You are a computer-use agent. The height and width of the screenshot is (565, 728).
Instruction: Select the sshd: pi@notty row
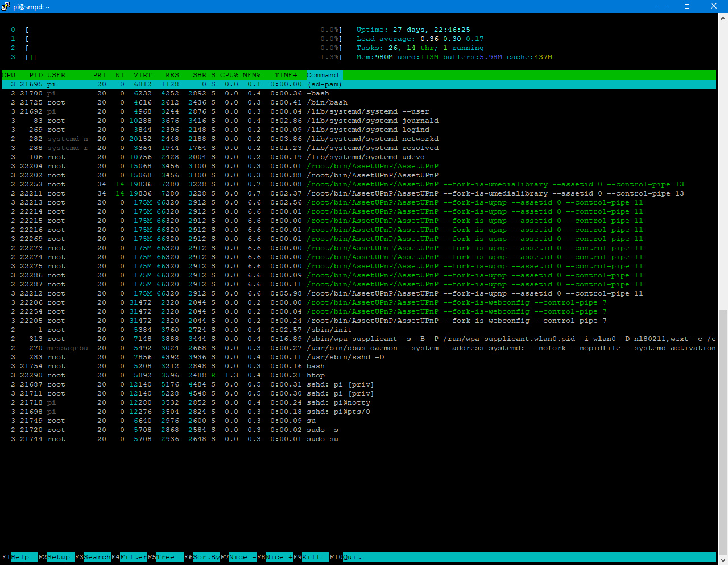[x=359, y=402]
